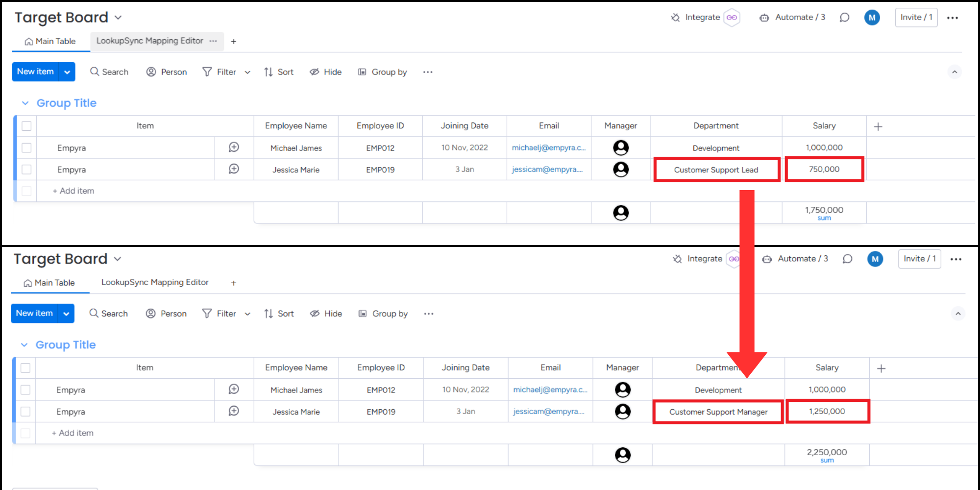Screen dimensions: 980x490
Task: Switch to Main Table tab in lower board
Action: (49, 283)
